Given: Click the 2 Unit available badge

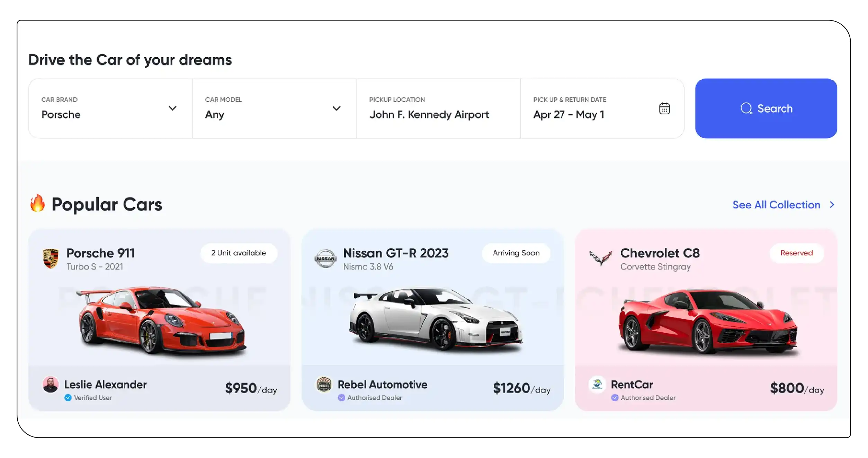Looking at the screenshot, I should click(239, 253).
